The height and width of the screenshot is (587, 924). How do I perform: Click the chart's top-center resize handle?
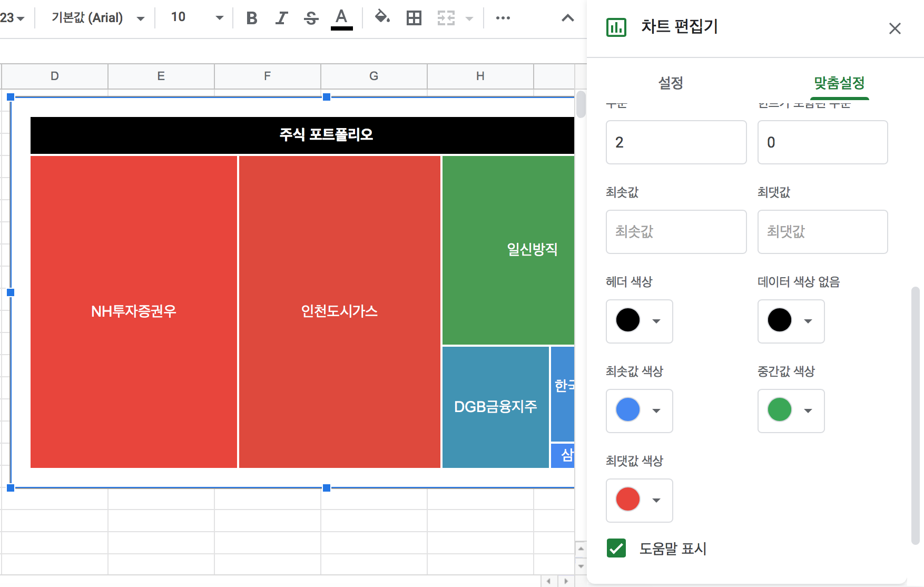coord(327,97)
